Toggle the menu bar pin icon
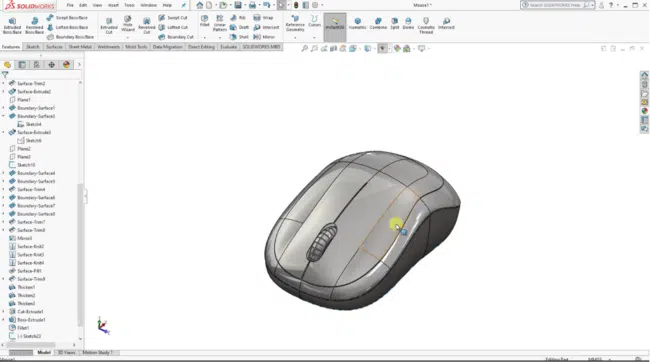The image size is (650, 363). [184, 5]
